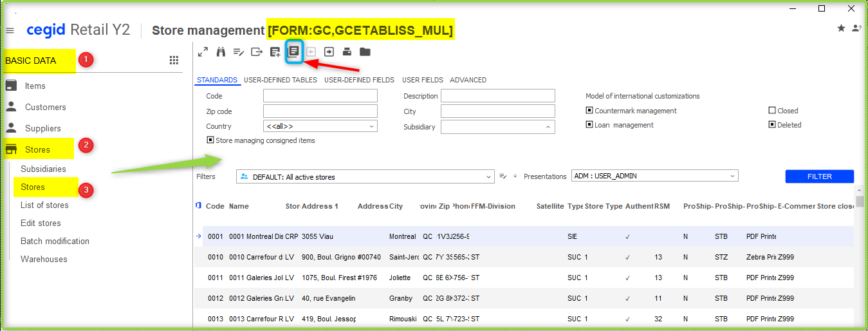Click the stacked documents toolbar icon
Screen dimensions: 868x331
click(x=293, y=52)
